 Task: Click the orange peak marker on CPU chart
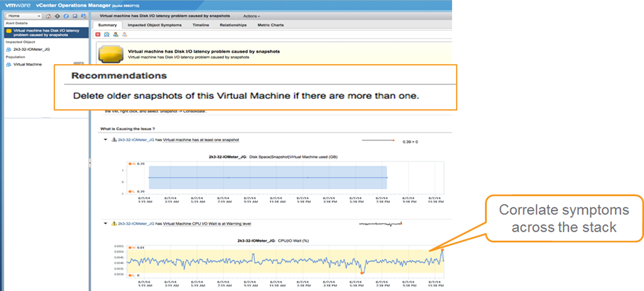[442, 251]
